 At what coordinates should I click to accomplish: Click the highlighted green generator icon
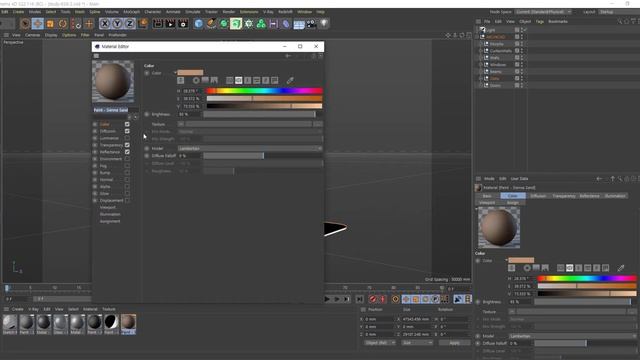point(236,24)
